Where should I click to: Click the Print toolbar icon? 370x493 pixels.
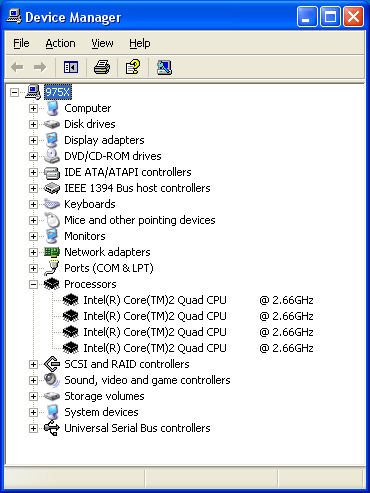(102, 67)
